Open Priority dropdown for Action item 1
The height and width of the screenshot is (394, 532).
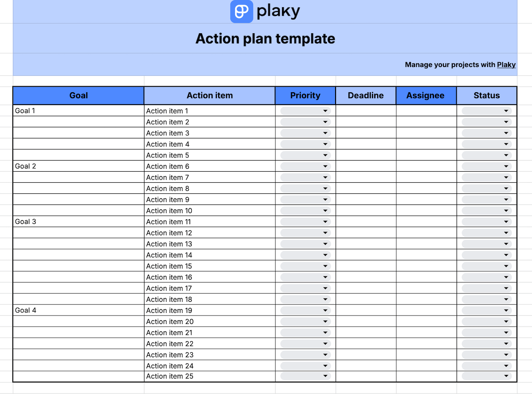pyautogui.click(x=305, y=111)
